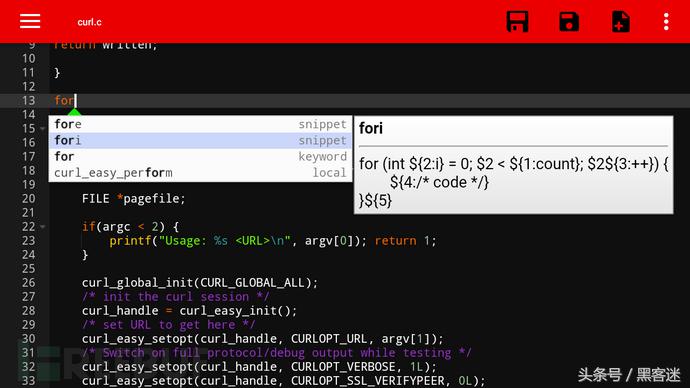690x388 pixels.
Task: Click the CURLOPT_SSL_VERIFYPEER setopt line
Action: pyautogui.click(x=283, y=381)
